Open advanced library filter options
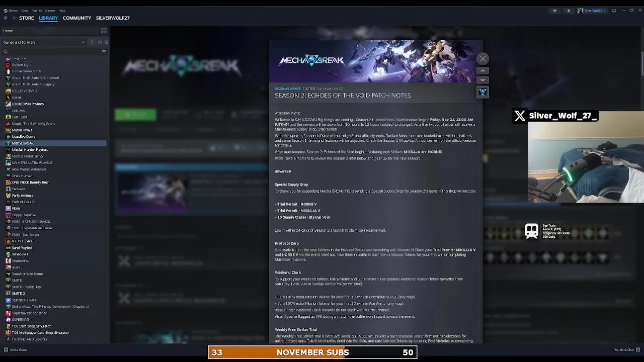 104,51
